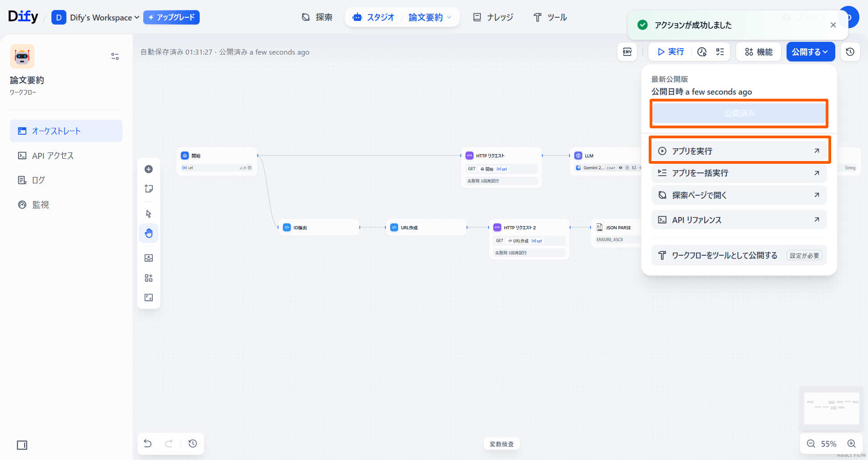Image resolution: width=868 pixels, height=460 pixels.
Task: Click the 実行 run button
Action: click(x=671, y=52)
